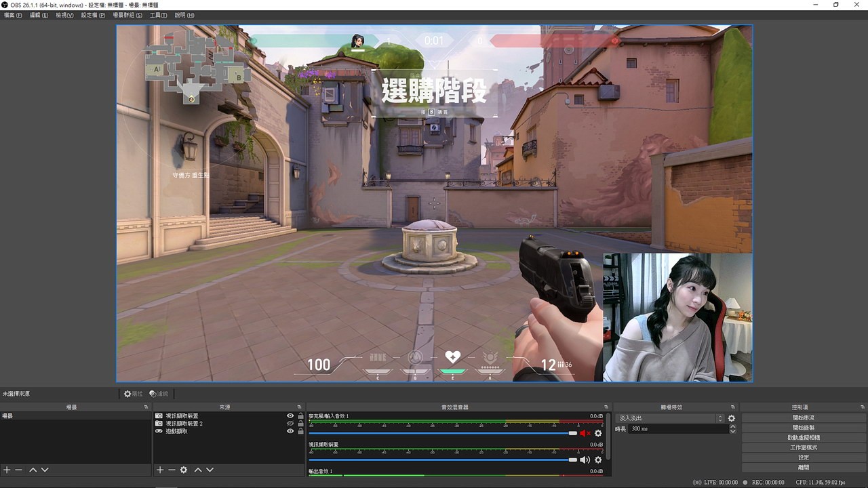Screen dimensions: 868x488
Task: Toggle the lock on the 視訊擷取裝置 source
Action: point(300,415)
